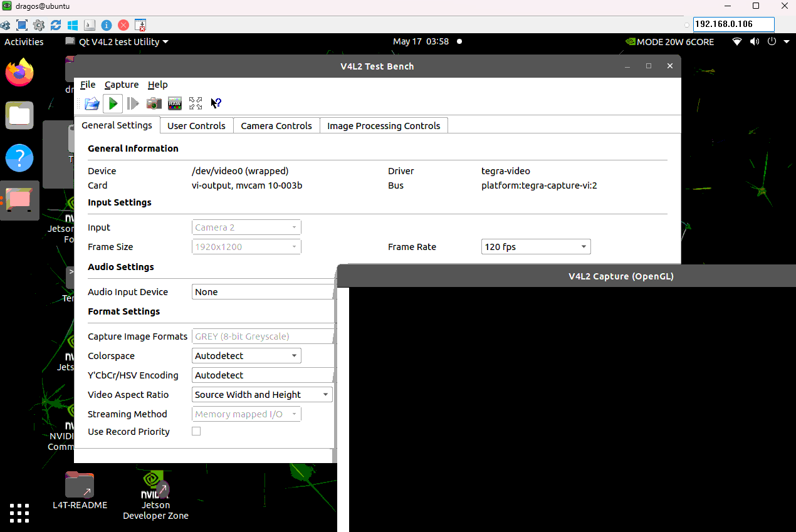Viewport: 796px width, 532px height.
Task: Switch to the User Controls tab
Action: tap(196, 126)
